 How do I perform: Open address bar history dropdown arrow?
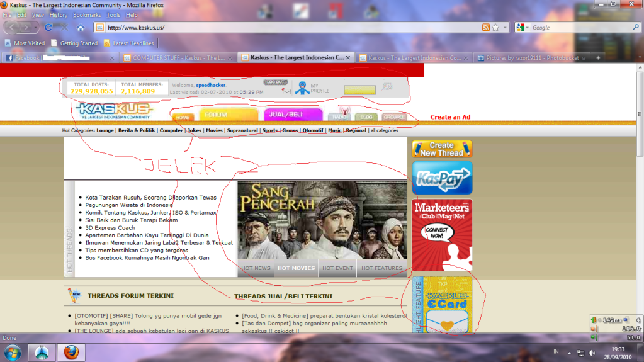click(x=505, y=28)
